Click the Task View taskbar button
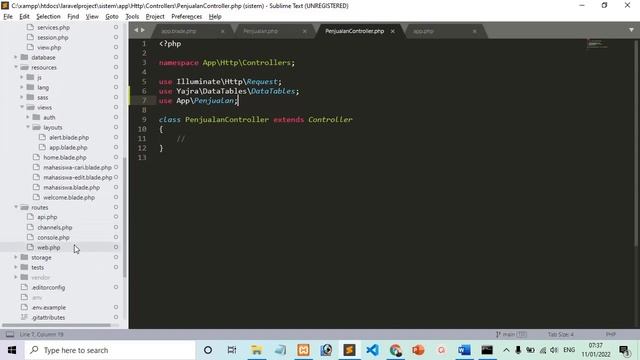Viewport: 640px width, 360px height. (x=232, y=350)
